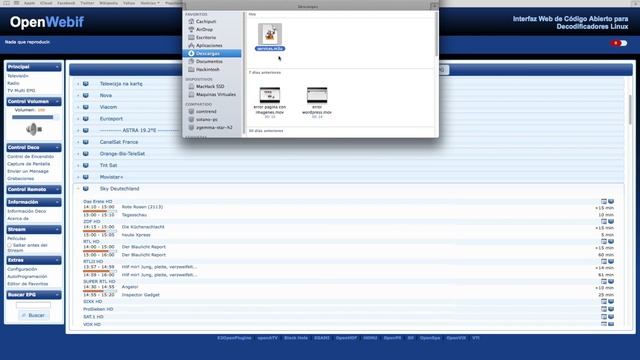Open Enviar un Mensaje menu entry
This screenshot has height=360, width=640.
pyautogui.click(x=28, y=171)
